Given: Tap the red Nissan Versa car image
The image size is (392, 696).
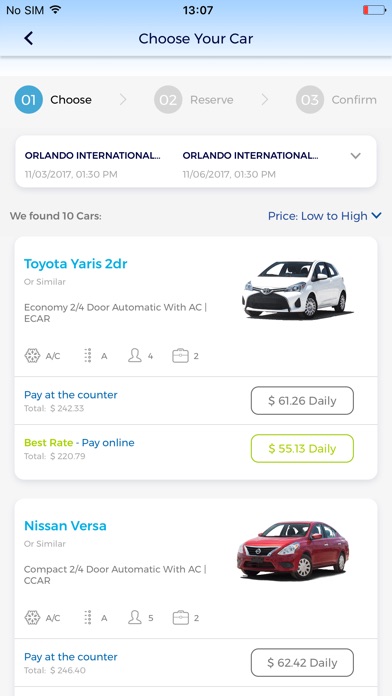Looking at the screenshot, I should (293, 551).
